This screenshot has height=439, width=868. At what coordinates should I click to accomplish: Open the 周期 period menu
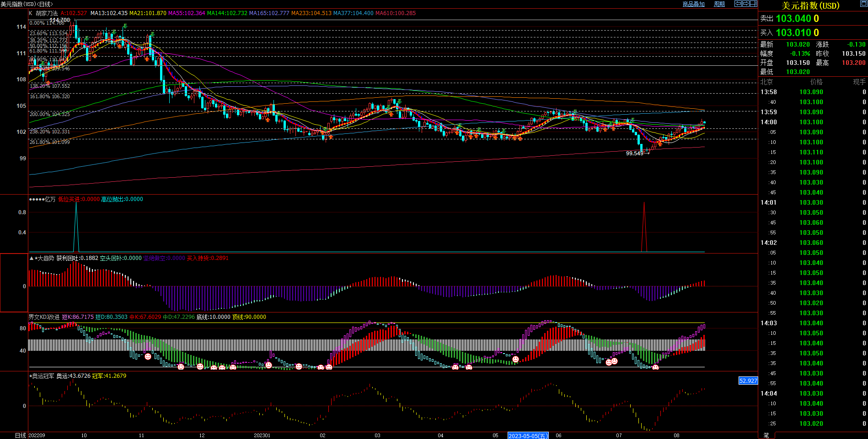pyautogui.click(x=719, y=4)
